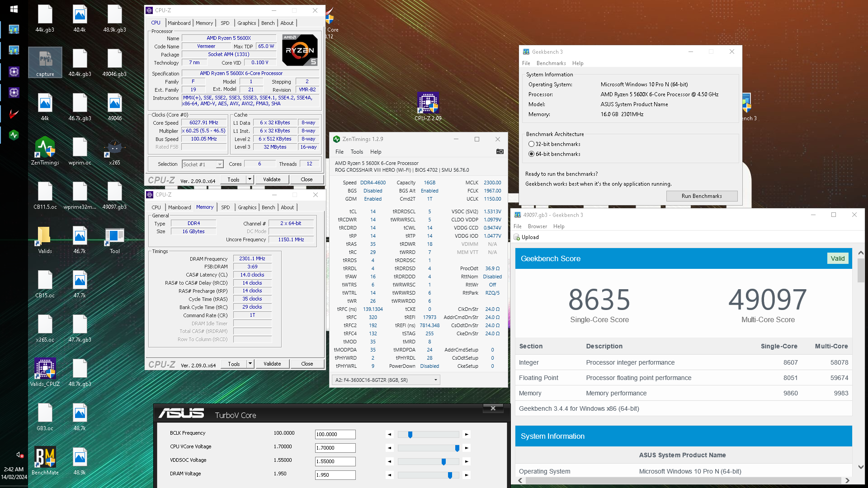The height and width of the screenshot is (488, 868).
Task: Open the Tools menu in ZenTimings
Action: [x=357, y=152]
